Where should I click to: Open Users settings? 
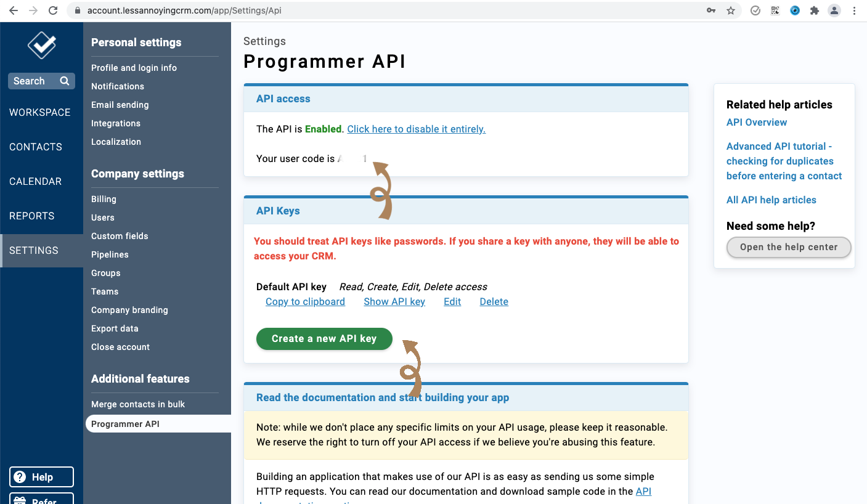coord(103,217)
